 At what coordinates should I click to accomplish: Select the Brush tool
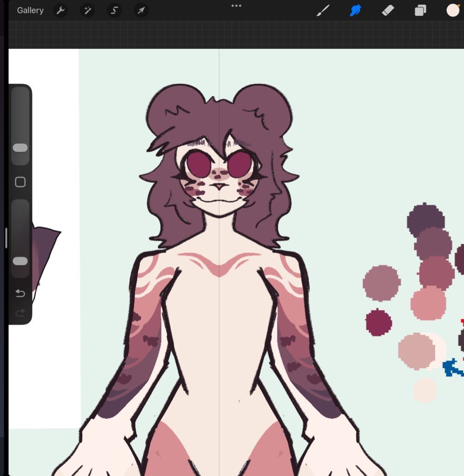[x=323, y=10]
